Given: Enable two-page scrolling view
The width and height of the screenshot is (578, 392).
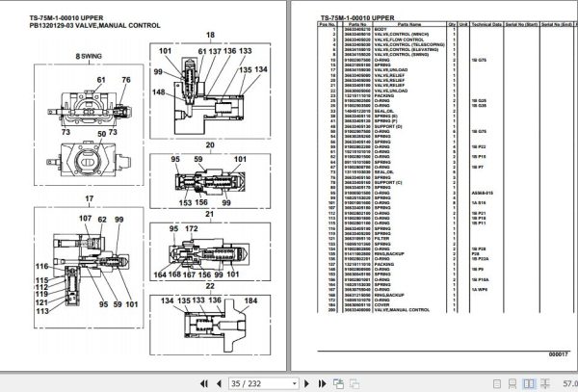Looking at the screenshot, I should (545, 383).
